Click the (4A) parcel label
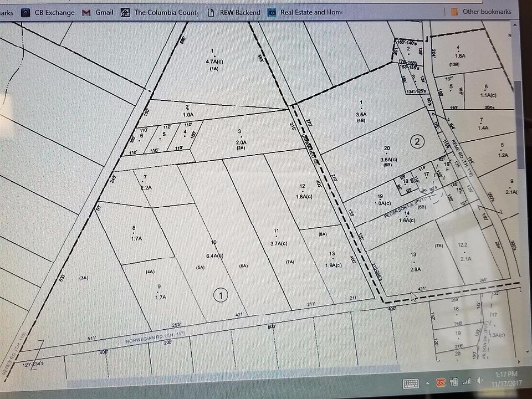This screenshot has width=532, height=399. pyautogui.click(x=150, y=272)
